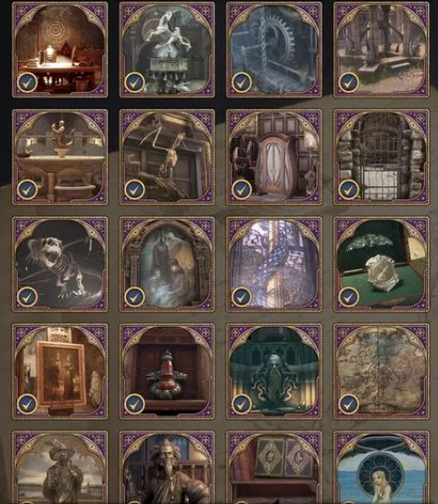
Task: Open the candlelit desk collection card
Action: click(60, 49)
